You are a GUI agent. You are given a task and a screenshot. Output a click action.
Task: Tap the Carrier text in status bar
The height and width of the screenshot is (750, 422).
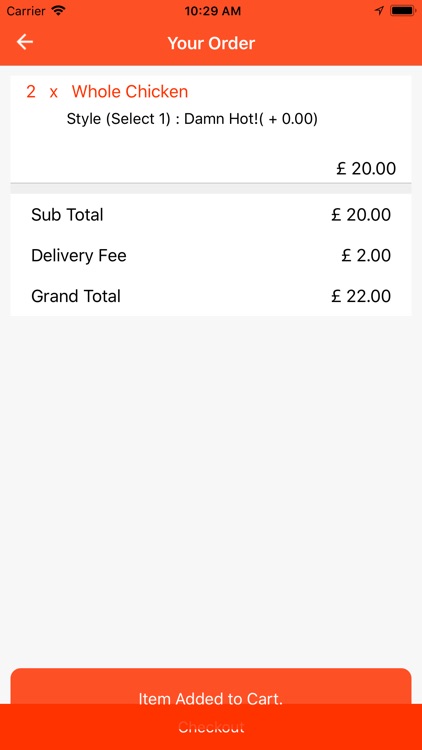pos(26,11)
